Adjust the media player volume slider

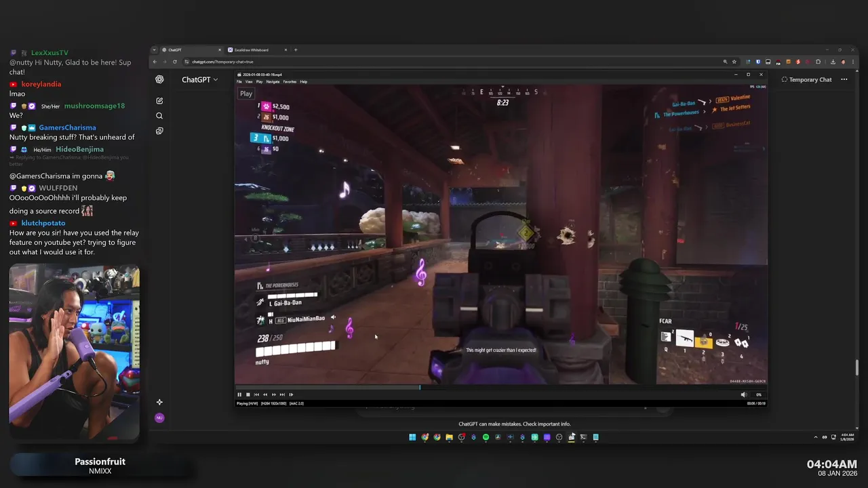(757, 394)
